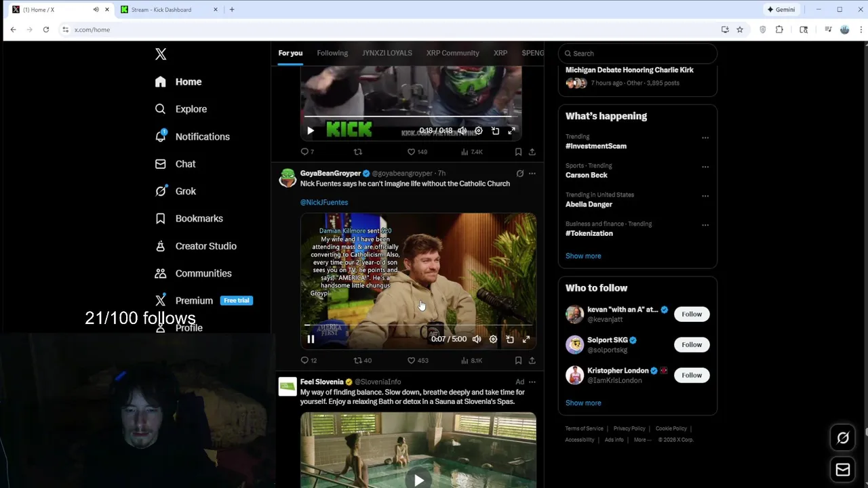Open Feel Slovenia profile name

[x=321, y=382]
